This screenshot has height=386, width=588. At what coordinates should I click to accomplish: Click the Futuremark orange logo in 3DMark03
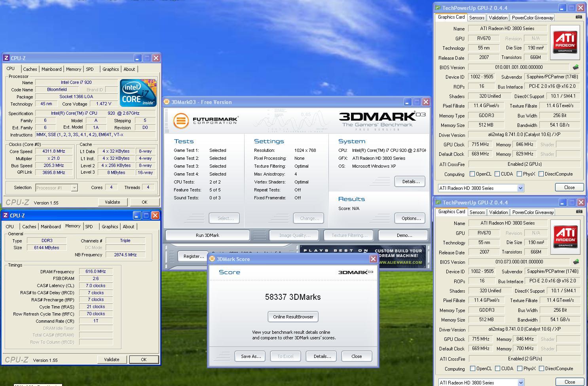point(181,120)
